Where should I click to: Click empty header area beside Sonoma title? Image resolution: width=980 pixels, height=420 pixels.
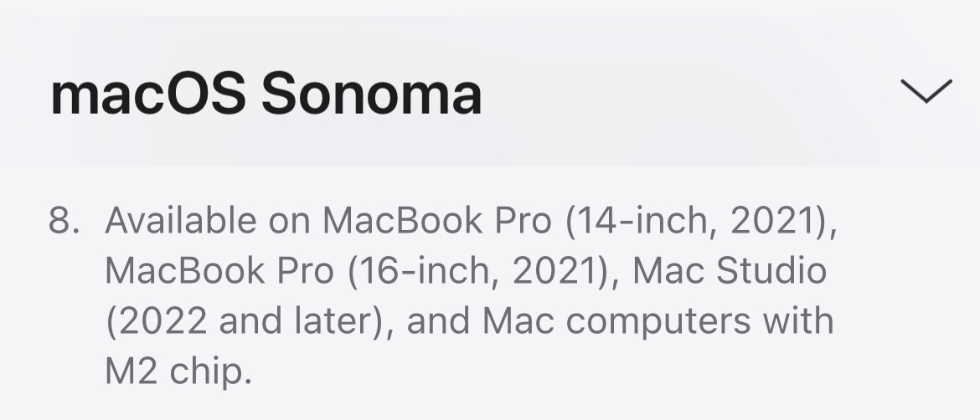[688, 94]
